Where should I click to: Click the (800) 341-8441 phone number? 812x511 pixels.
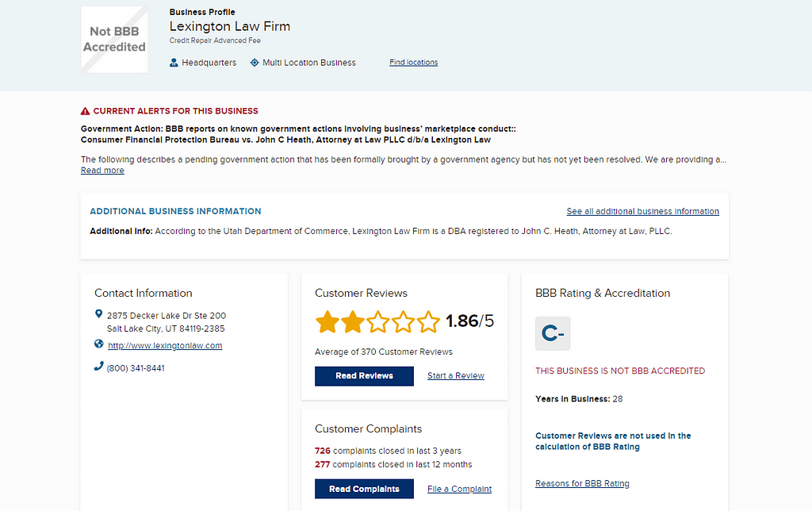coord(136,368)
